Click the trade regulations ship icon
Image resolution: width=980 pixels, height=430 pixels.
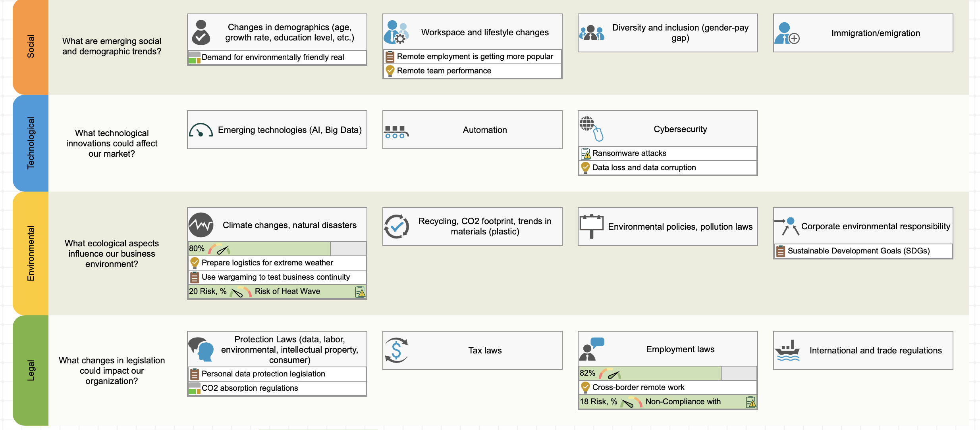[x=787, y=350]
